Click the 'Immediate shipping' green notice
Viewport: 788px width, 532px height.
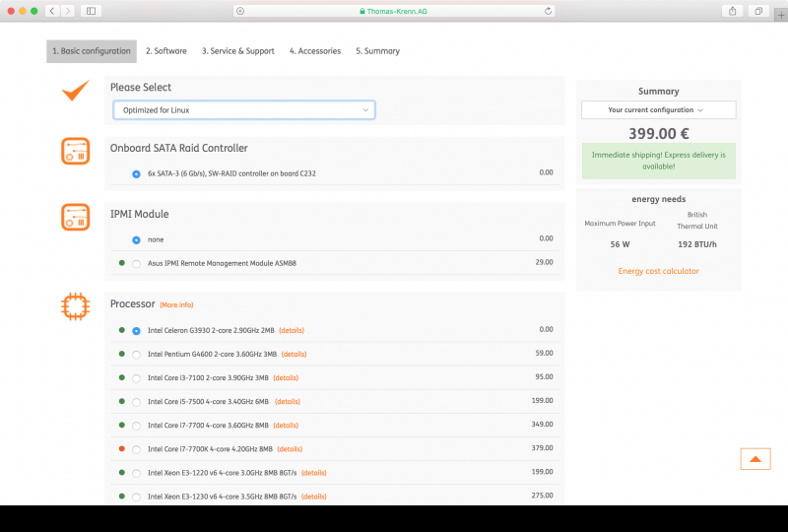tap(658, 161)
